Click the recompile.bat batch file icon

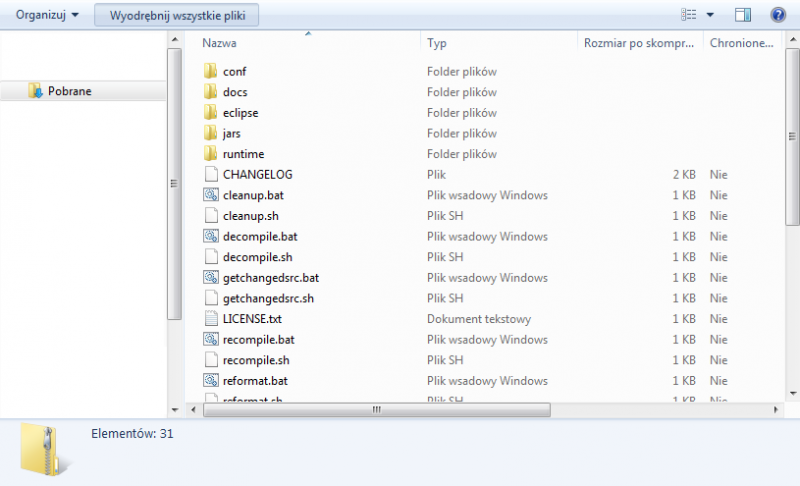coord(211,339)
